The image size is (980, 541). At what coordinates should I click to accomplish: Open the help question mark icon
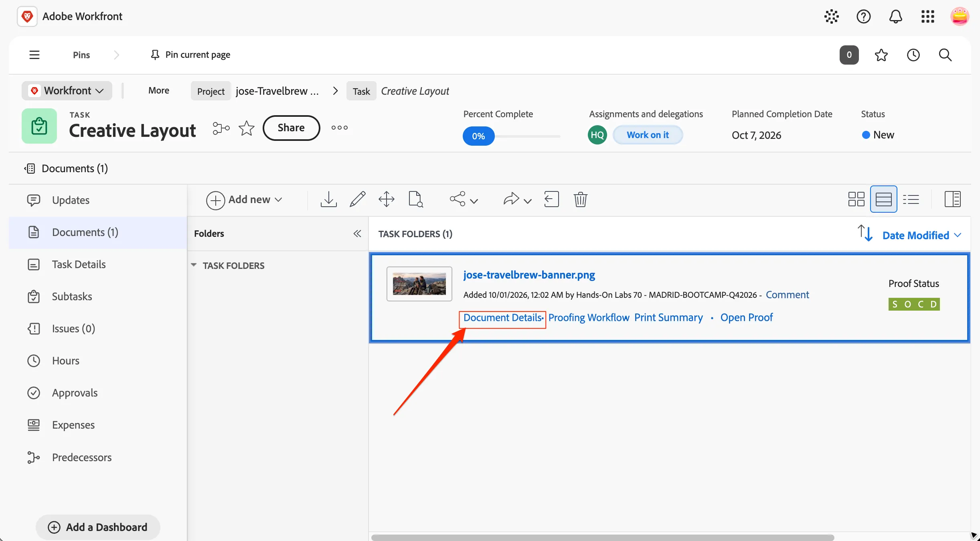(863, 16)
